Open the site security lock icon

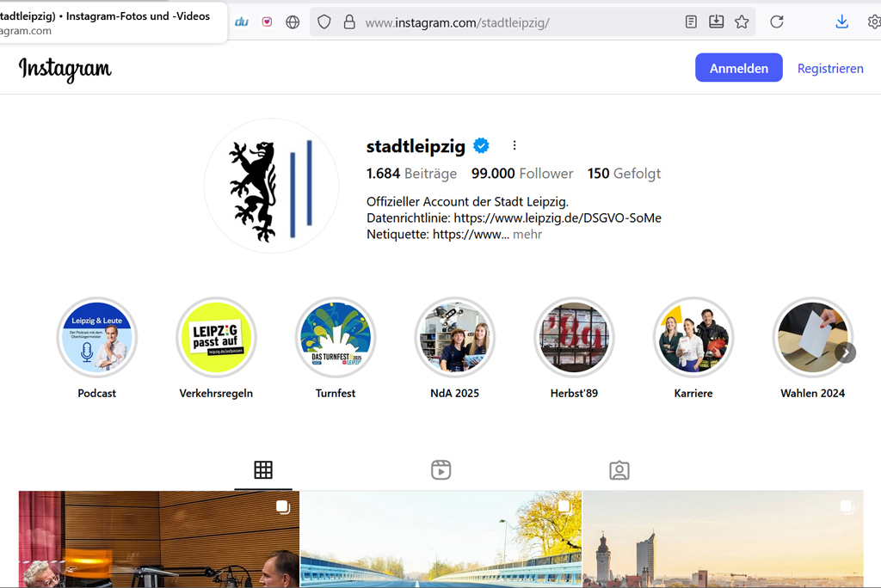[349, 21]
